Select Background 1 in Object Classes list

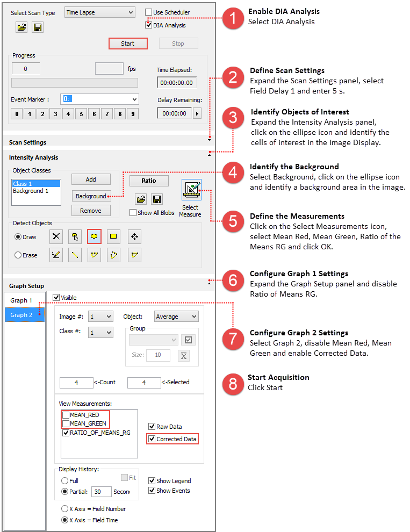pos(31,191)
